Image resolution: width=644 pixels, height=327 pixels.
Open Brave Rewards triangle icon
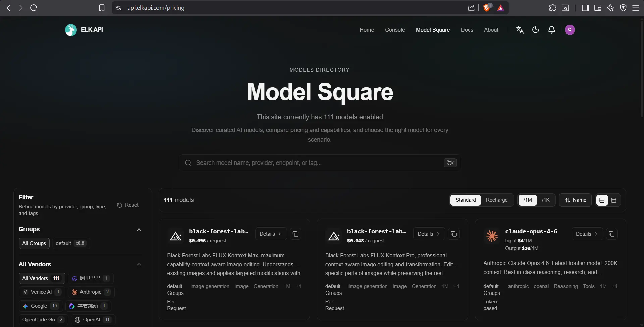(501, 8)
